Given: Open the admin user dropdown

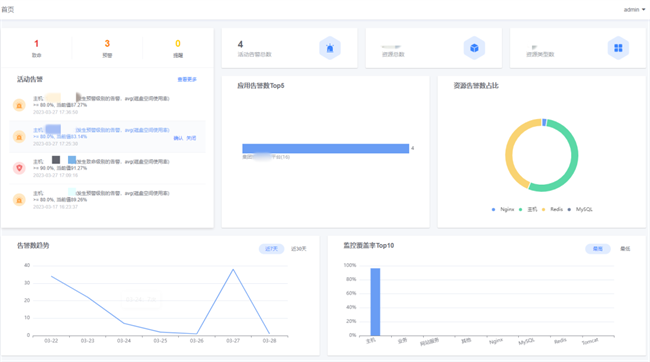Looking at the screenshot, I should coord(634,10).
